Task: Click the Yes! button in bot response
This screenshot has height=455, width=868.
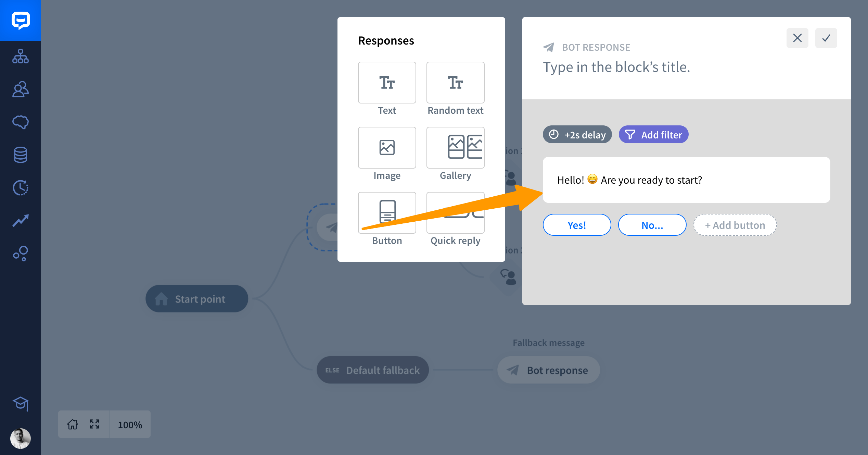Action: (576, 225)
